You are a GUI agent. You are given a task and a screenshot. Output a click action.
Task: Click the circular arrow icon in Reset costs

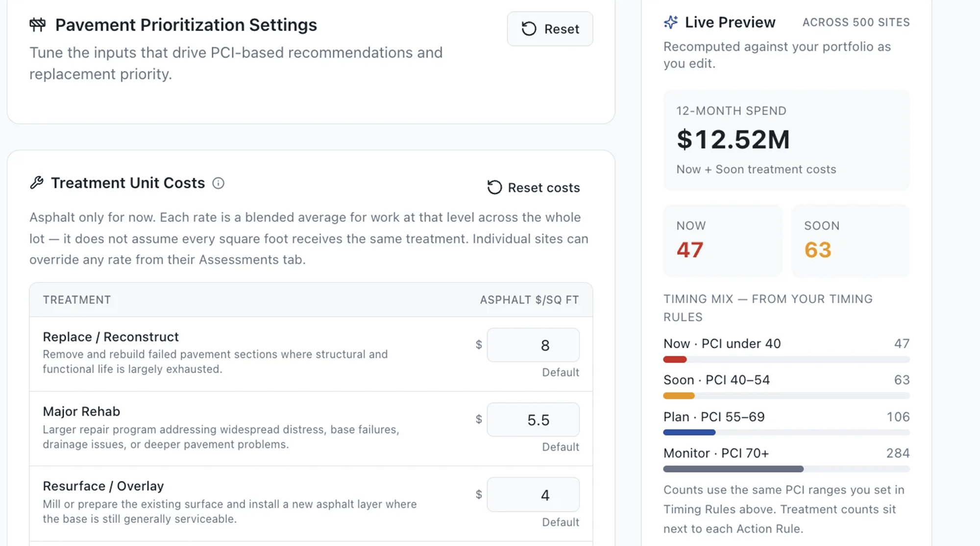[494, 188]
